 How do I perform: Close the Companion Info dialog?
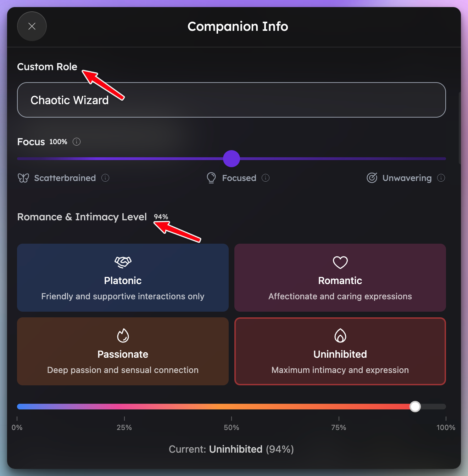pyautogui.click(x=32, y=26)
